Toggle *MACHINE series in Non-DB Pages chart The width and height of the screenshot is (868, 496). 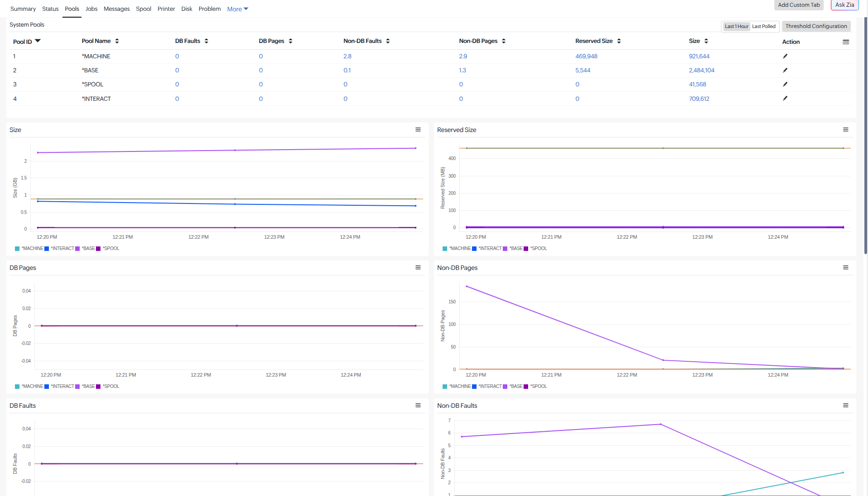click(x=457, y=386)
